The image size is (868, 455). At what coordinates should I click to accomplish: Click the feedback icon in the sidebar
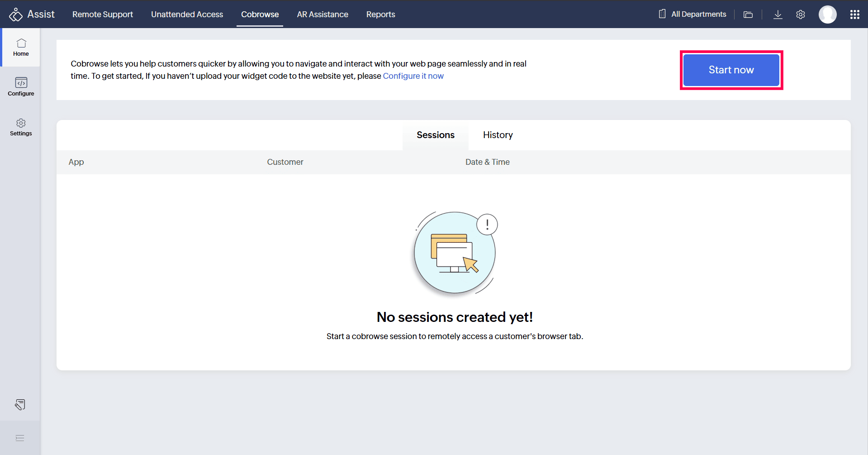20,404
